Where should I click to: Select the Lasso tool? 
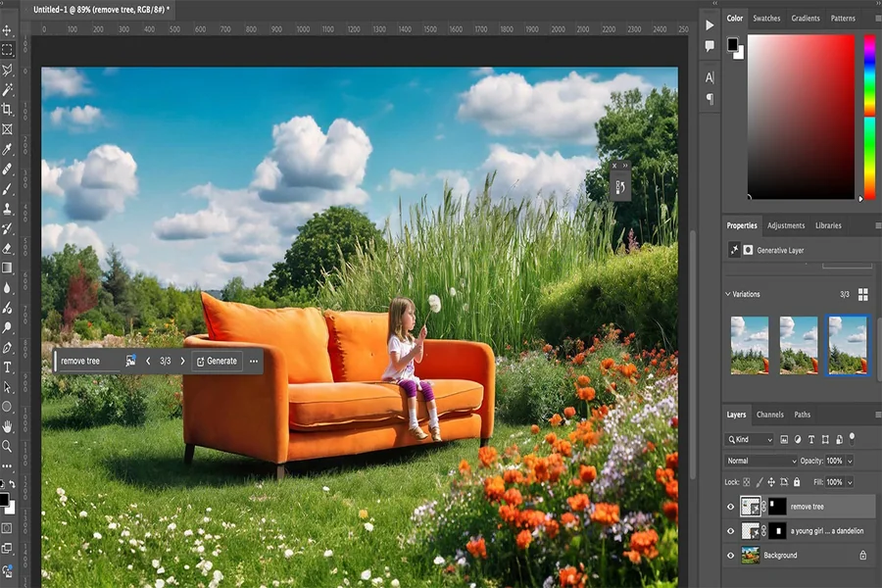point(6,72)
